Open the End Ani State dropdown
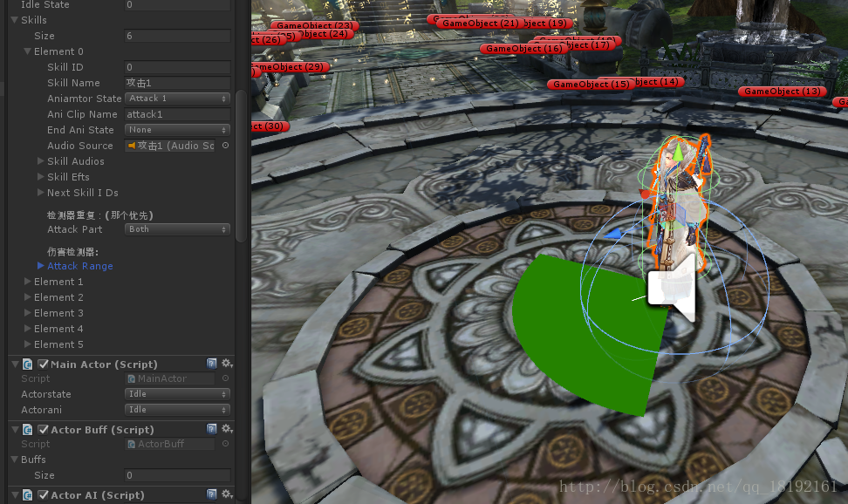 [x=177, y=130]
